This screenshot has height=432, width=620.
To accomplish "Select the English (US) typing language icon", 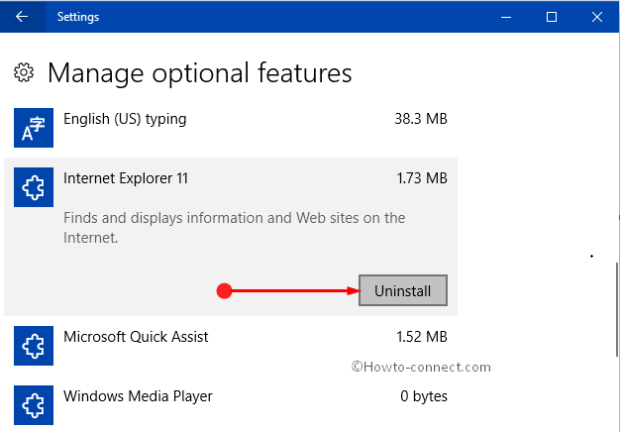I will tap(34, 128).
